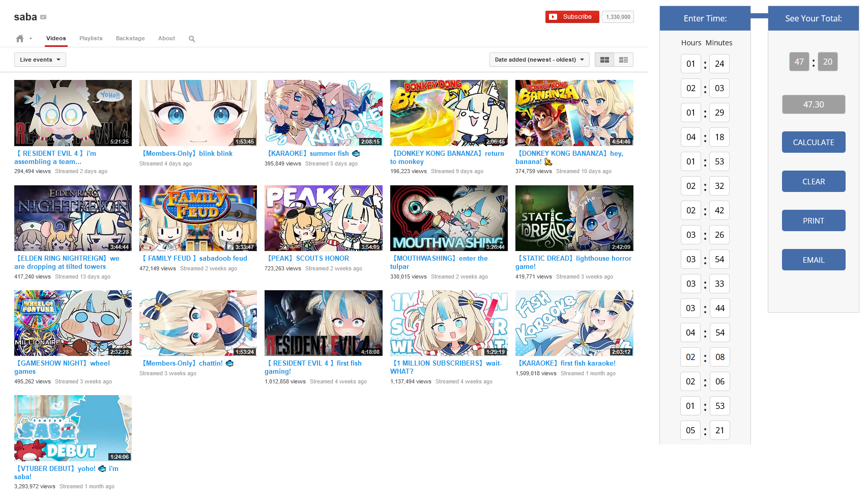Click the total minutes field showing 20
Screen dimensions: 868x500
pos(828,62)
